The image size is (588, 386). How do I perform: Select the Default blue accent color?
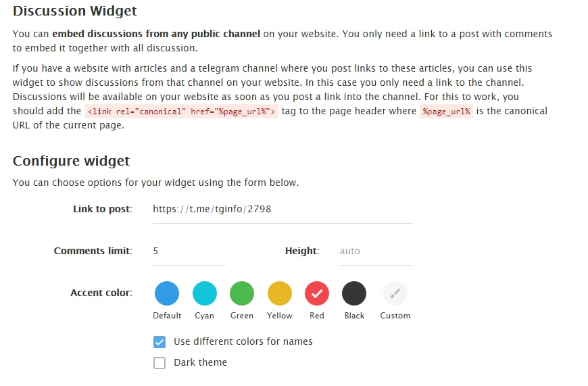tap(167, 293)
